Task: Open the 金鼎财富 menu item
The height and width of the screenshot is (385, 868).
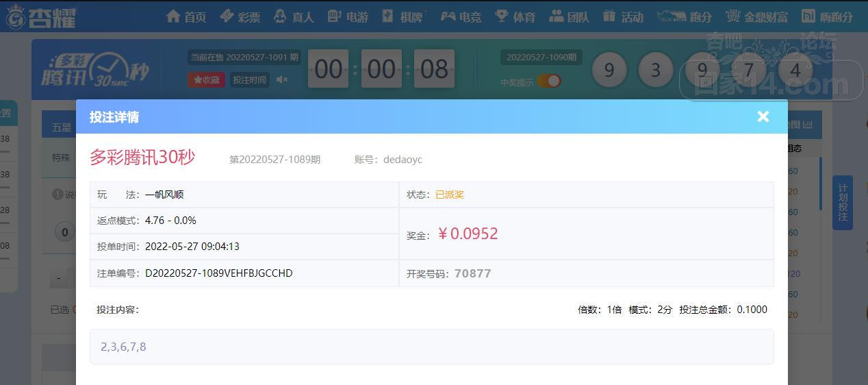Action: pyautogui.click(x=756, y=16)
